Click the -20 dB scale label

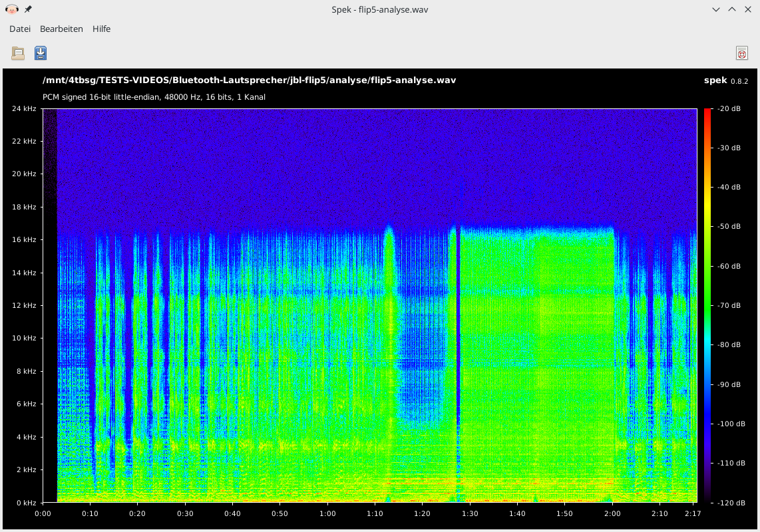(729, 108)
